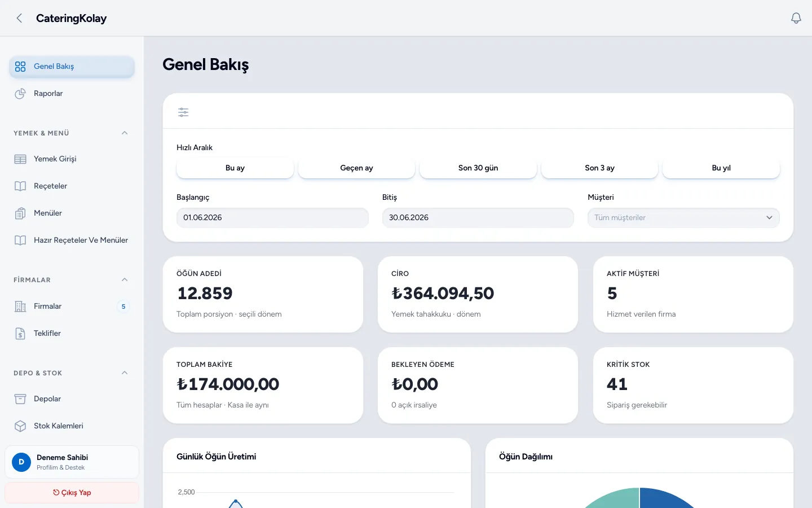Click the Yemek Girişi table icon
The width and height of the screenshot is (812, 508).
[x=20, y=159]
